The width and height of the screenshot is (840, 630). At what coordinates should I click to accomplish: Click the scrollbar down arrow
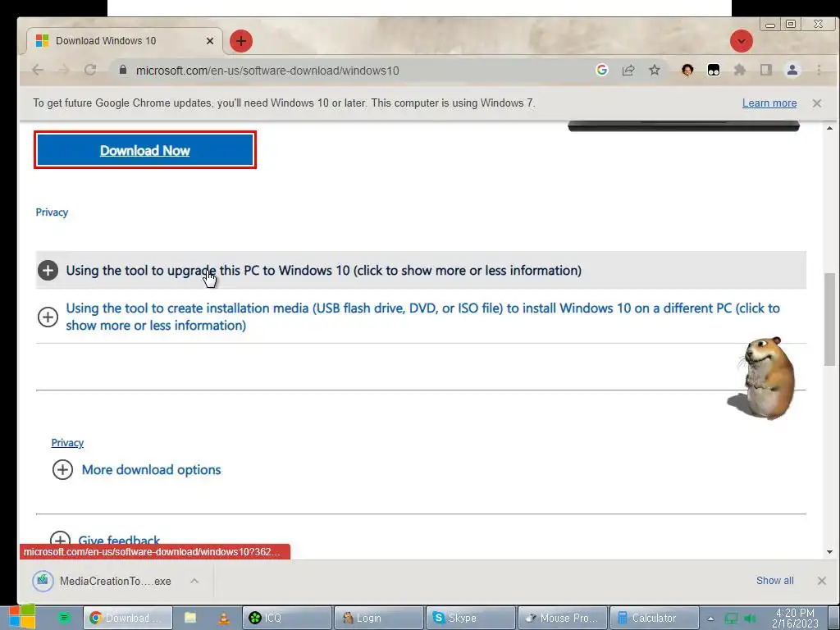(829, 552)
